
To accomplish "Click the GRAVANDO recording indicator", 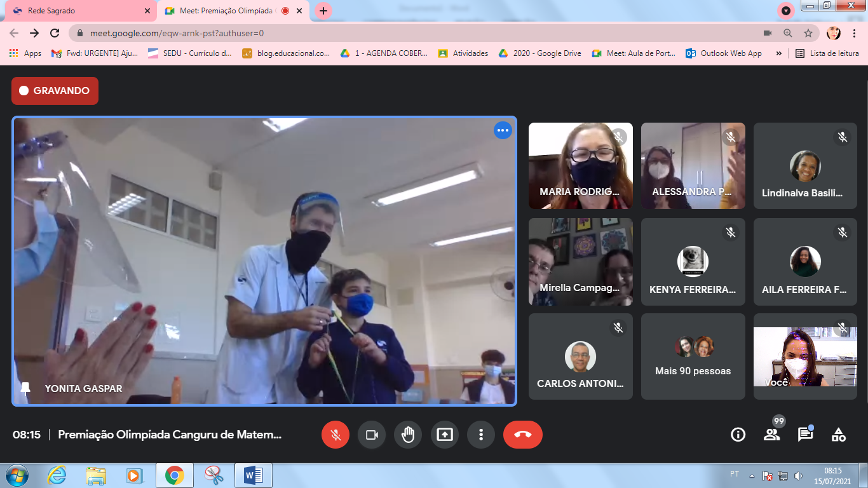I will pyautogui.click(x=55, y=91).
